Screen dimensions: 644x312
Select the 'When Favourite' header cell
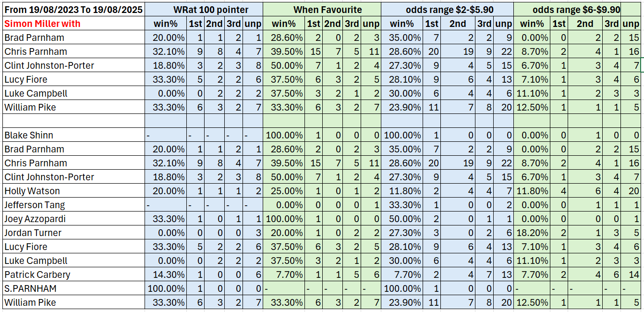(322, 9)
